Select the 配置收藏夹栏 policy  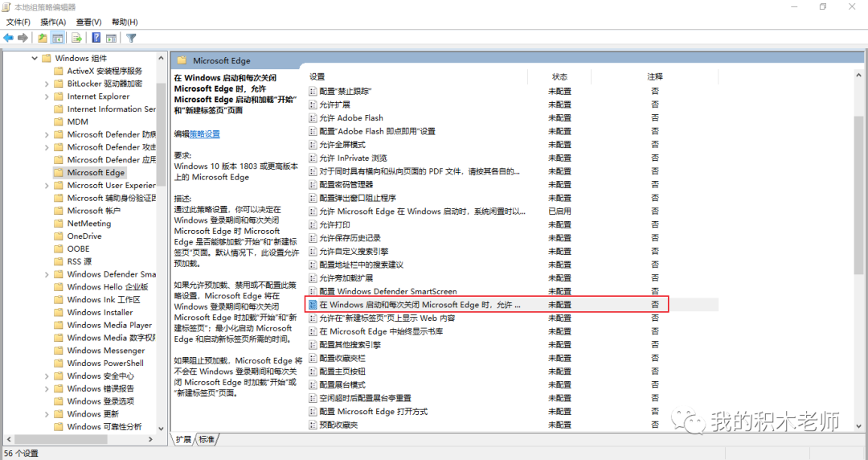point(342,358)
